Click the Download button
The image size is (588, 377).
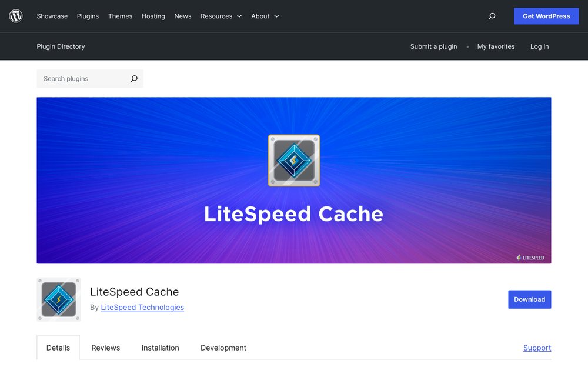(x=530, y=299)
